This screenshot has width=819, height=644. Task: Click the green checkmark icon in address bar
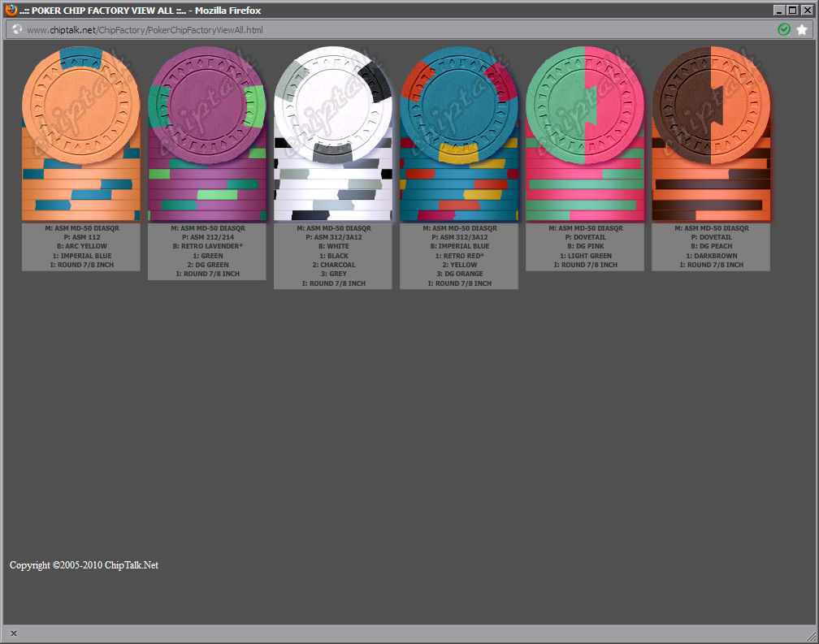784,29
